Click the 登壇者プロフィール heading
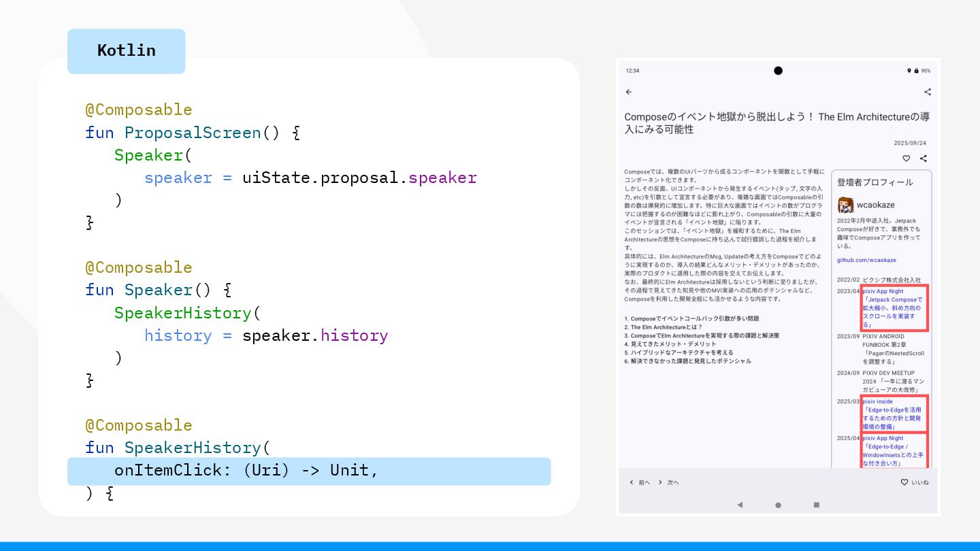Image resolution: width=980 pixels, height=551 pixels. 875,182
